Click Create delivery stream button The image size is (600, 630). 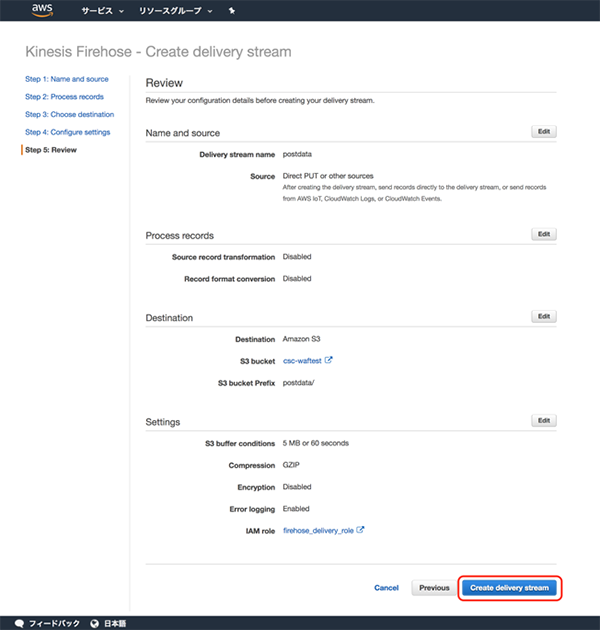510,588
